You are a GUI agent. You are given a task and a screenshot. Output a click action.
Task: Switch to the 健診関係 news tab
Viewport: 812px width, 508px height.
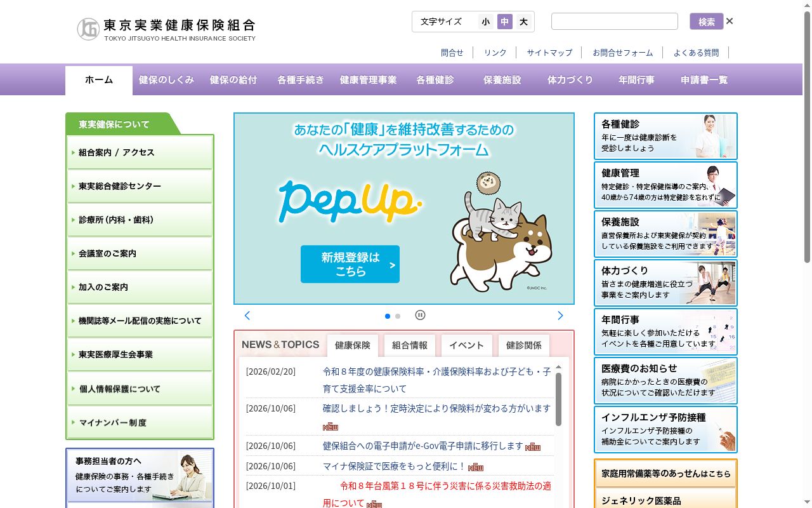(524, 345)
